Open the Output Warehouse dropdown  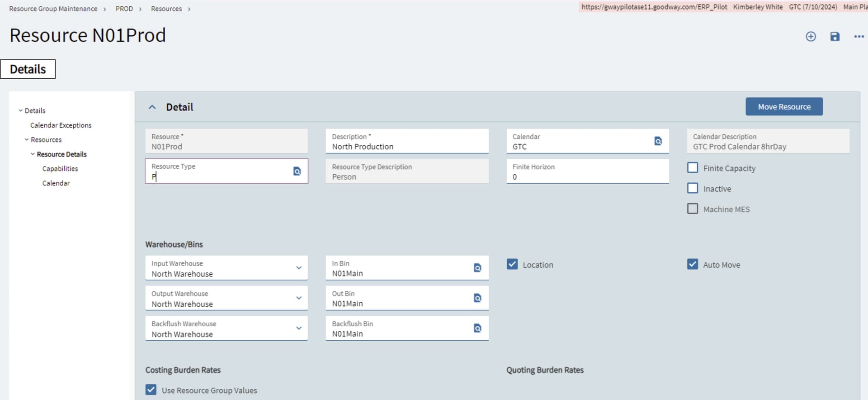pos(298,298)
